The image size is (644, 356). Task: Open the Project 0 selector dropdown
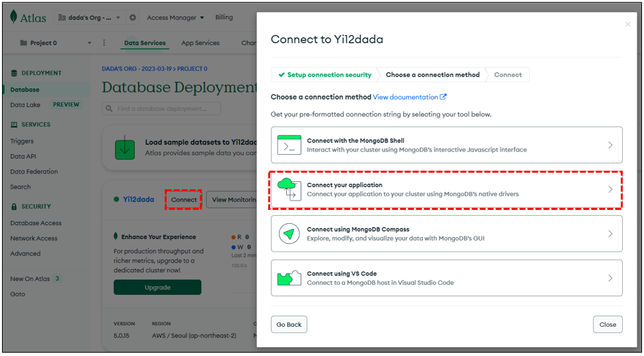pos(56,43)
